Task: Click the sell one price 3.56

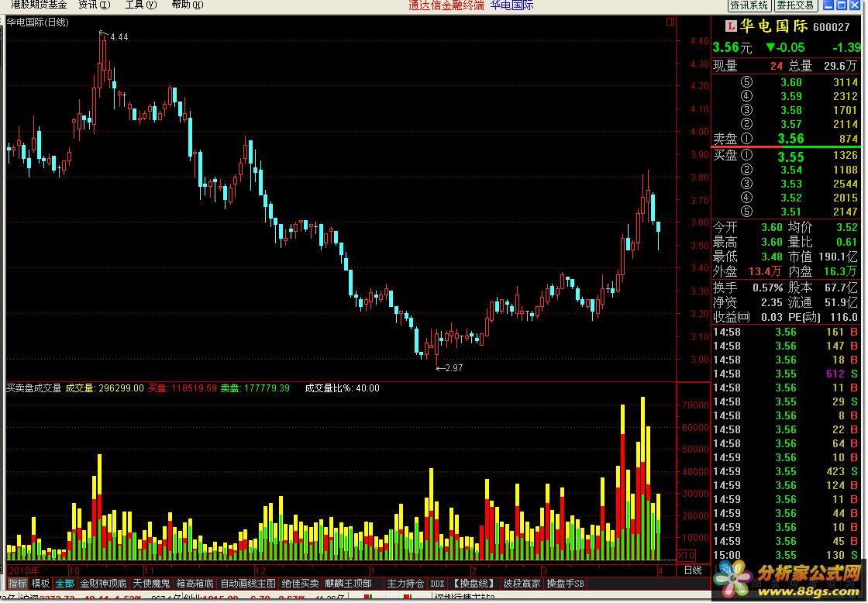Action: (x=790, y=139)
